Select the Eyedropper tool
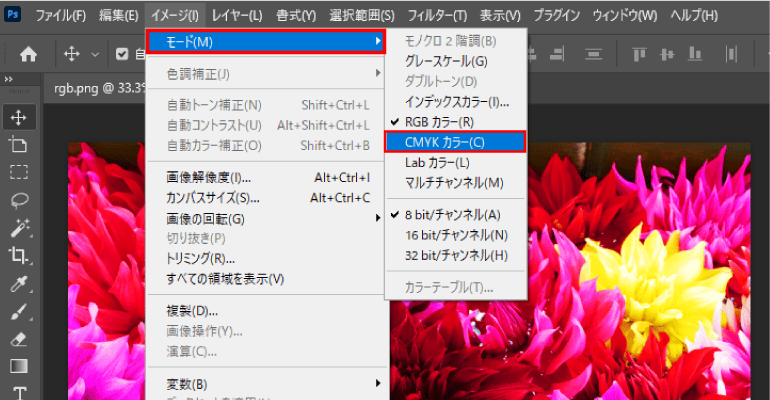Screen dimensions: 770x400 (19, 284)
